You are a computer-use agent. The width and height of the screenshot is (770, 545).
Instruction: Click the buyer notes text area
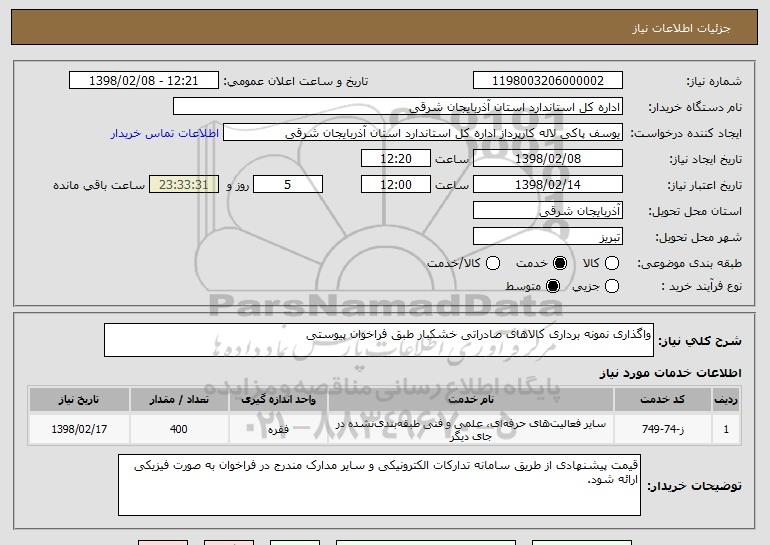(379, 485)
